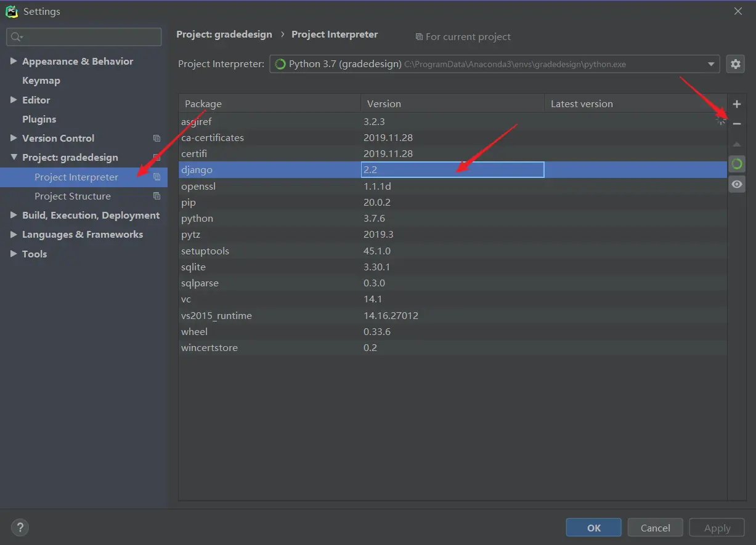This screenshot has width=756, height=545.
Task: Toggle the show early releases eye icon
Action: pos(737,184)
